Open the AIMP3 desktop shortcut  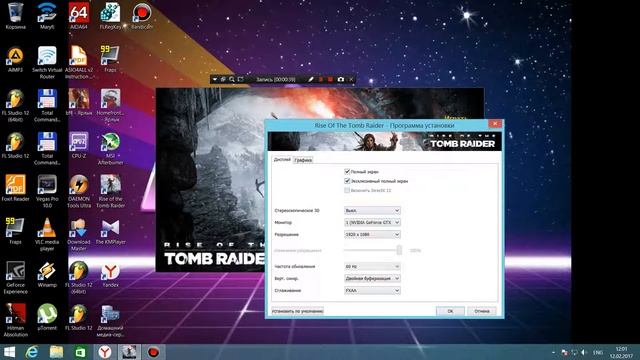(x=16, y=59)
